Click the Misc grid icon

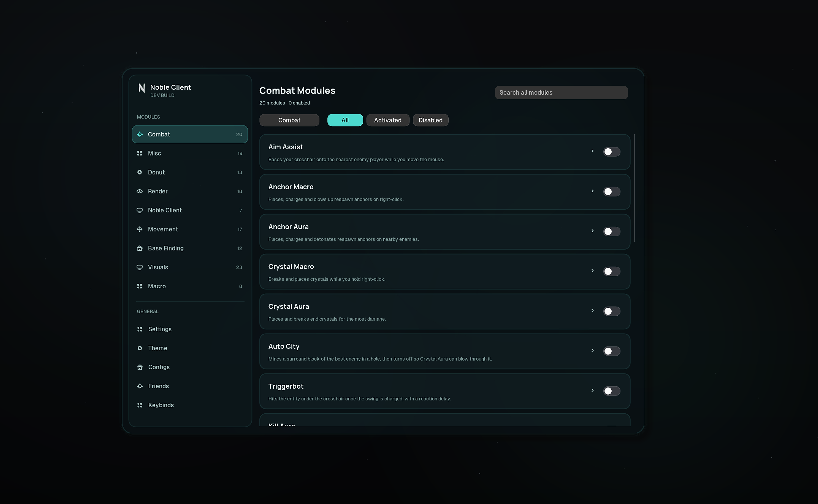tap(140, 153)
